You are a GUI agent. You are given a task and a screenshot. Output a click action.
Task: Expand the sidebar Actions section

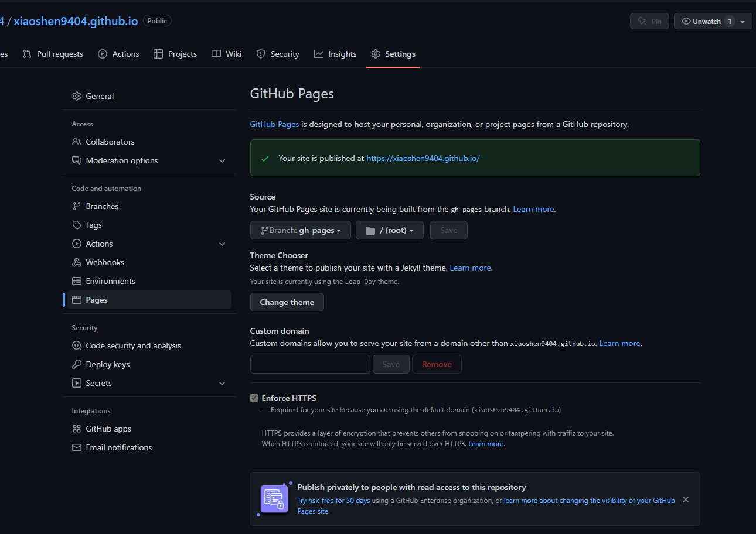pyautogui.click(x=222, y=244)
